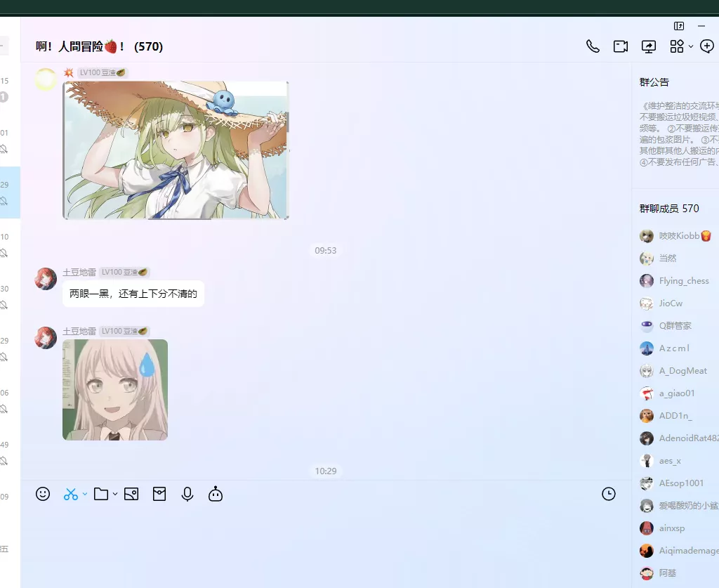
Task: Expand the apps grid dropdown arrow
Action: pos(691,46)
